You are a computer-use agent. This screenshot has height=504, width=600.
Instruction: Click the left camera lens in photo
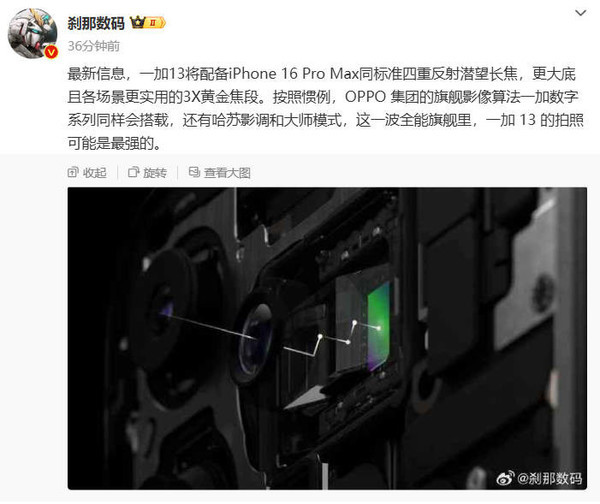pos(165,308)
